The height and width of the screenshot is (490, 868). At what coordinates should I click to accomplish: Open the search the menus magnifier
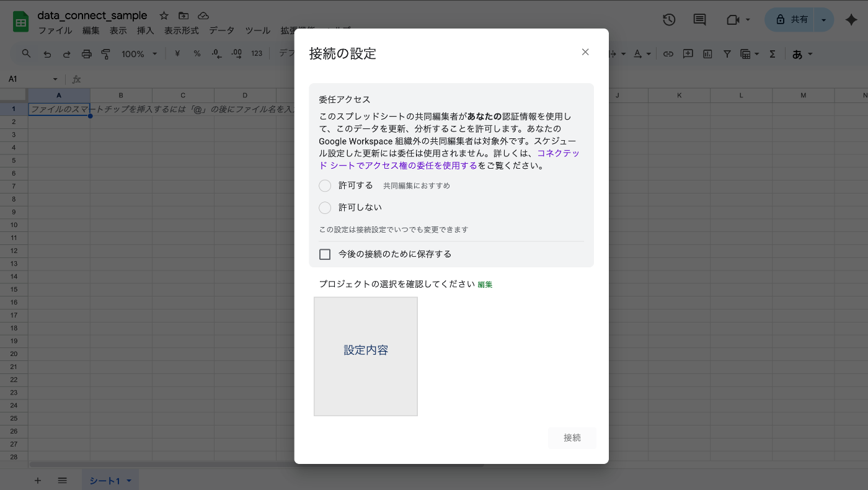26,54
